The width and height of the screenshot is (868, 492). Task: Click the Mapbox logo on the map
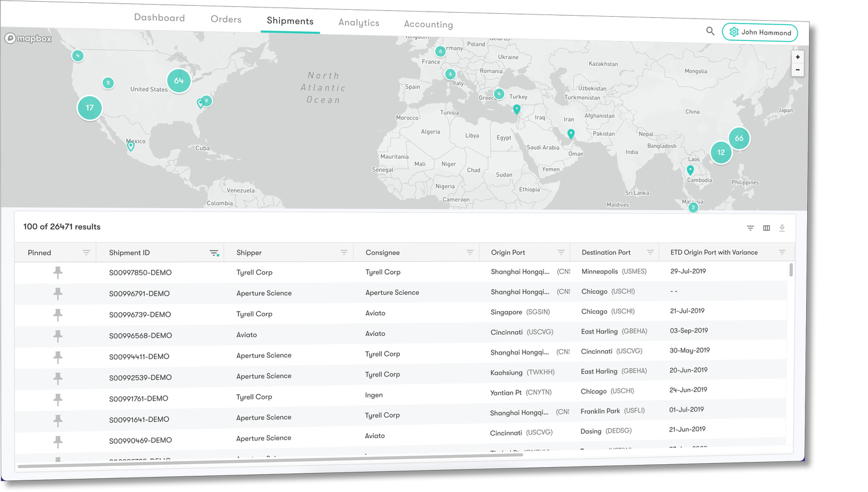27,38
